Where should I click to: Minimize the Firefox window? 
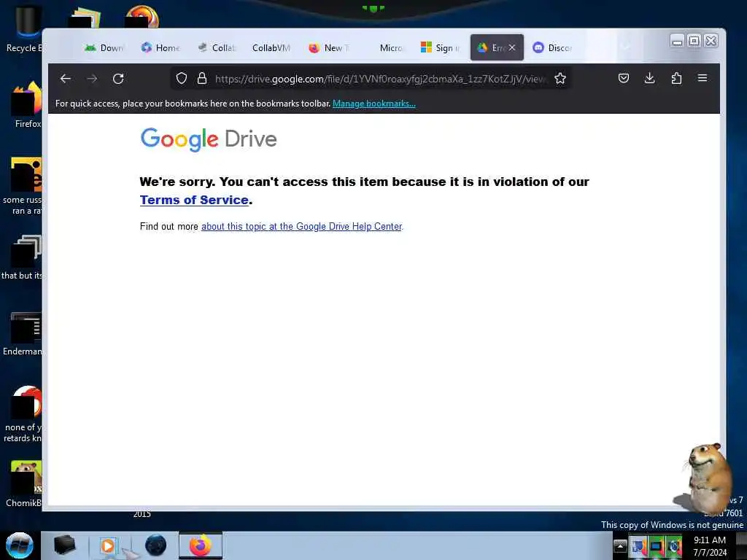click(x=677, y=42)
